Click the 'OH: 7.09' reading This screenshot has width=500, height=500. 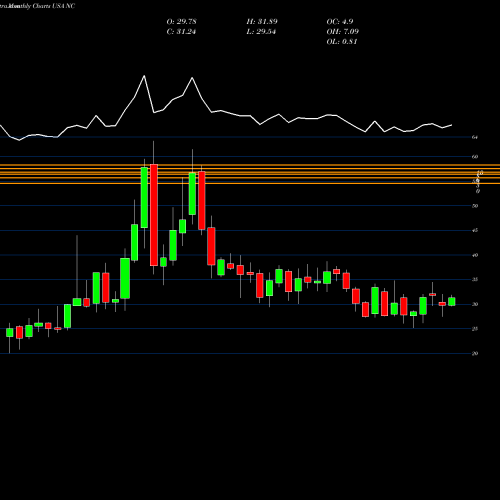(x=343, y=32)
